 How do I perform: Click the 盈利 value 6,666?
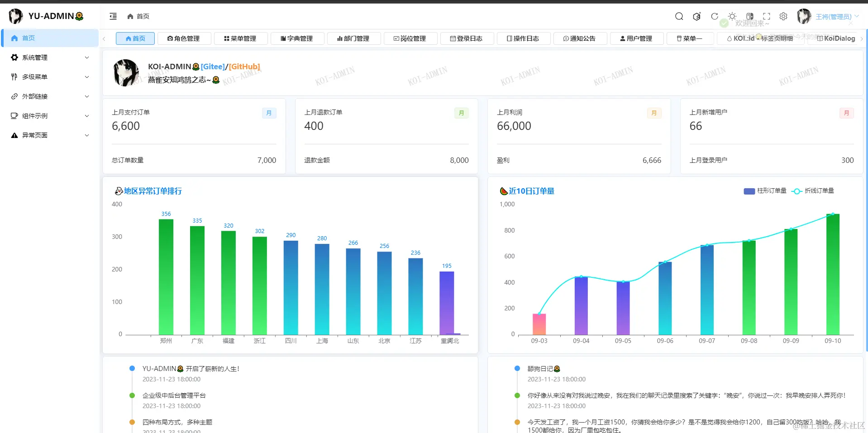(x=652, y=160)
